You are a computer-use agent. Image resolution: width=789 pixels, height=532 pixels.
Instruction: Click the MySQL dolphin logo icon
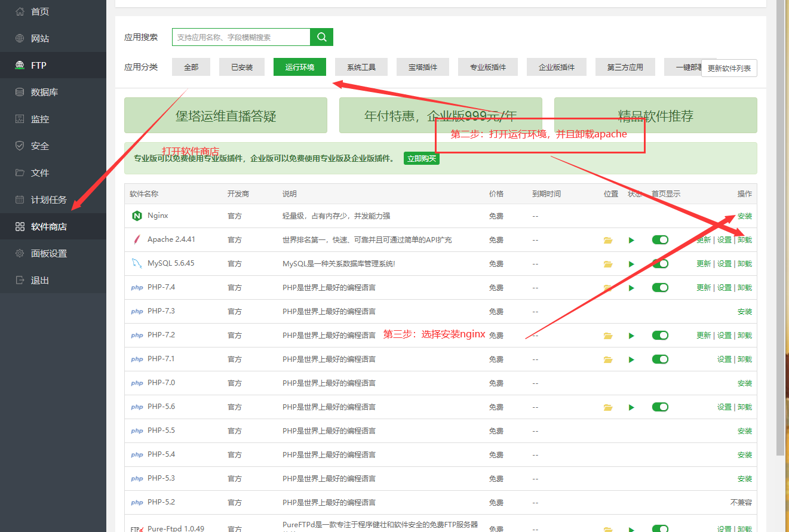point(137,264)
